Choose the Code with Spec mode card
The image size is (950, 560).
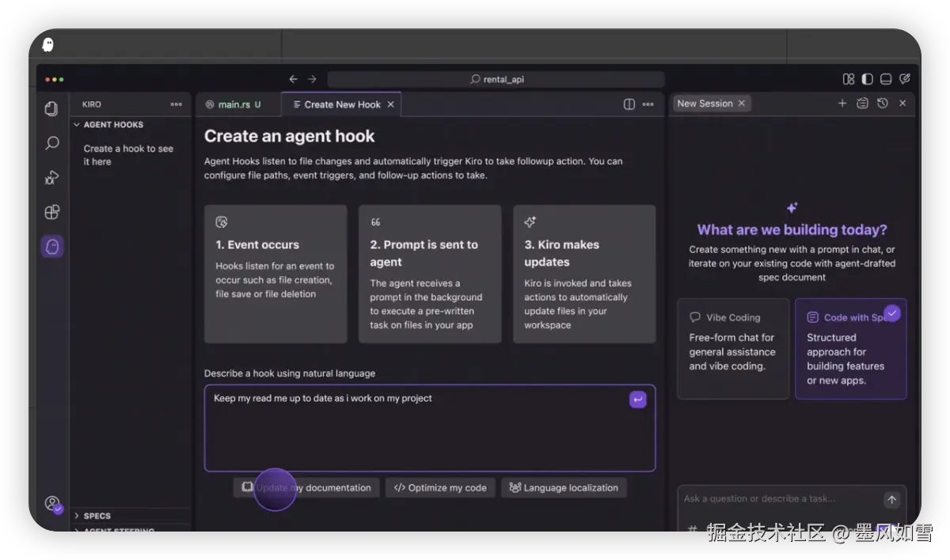(851, 348)
